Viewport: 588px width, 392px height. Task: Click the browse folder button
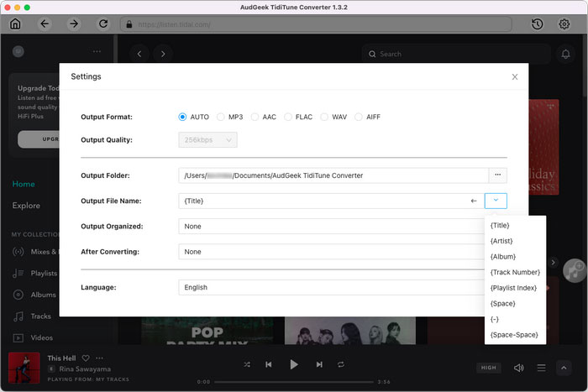click(497, 175)
